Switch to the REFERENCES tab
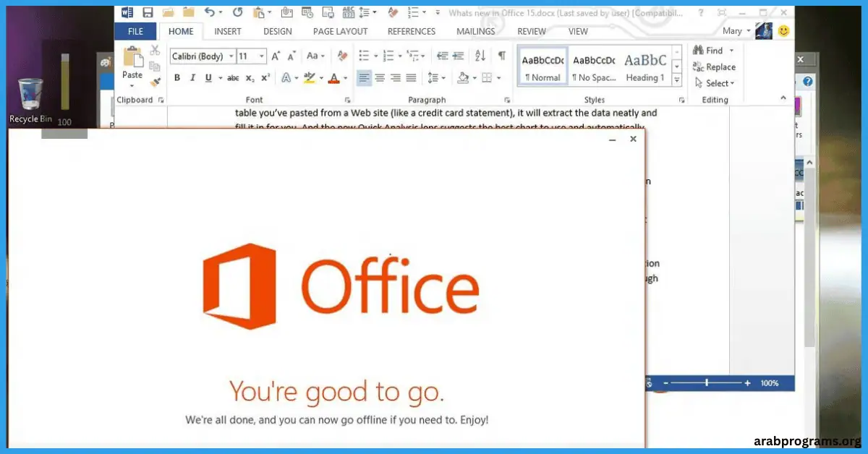Viewport: 868px width, 454px height. pyautogui.click(x=412, y=31)
